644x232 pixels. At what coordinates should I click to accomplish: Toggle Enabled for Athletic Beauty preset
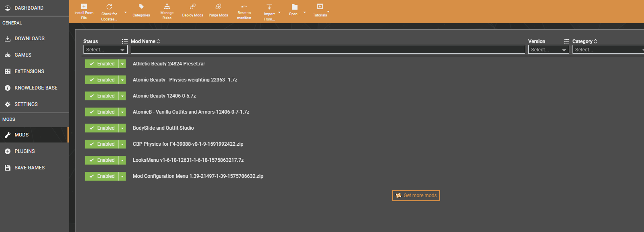(x=102, y=64)
